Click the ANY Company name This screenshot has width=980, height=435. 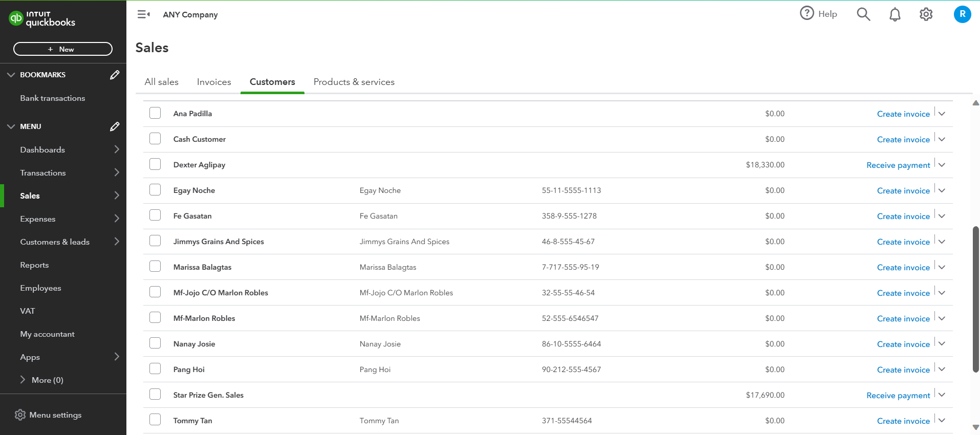[x=190, y=14]
